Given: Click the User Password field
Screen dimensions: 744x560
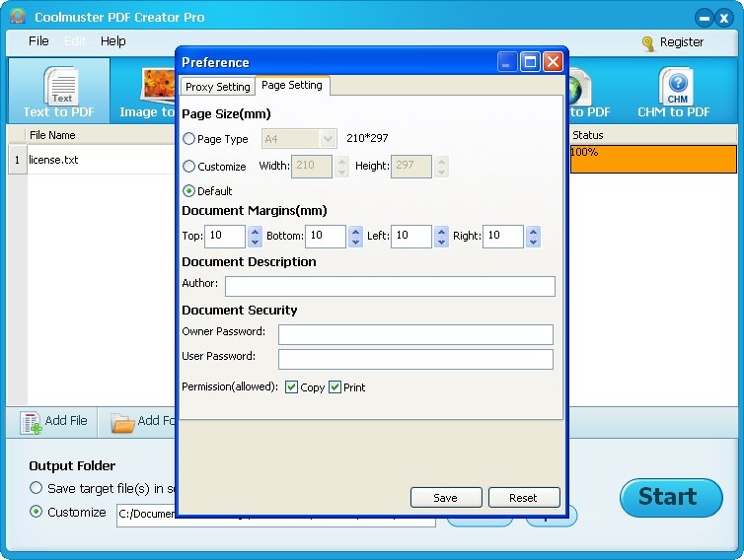Looking at the screenshot, I should [x=415, y=360].
